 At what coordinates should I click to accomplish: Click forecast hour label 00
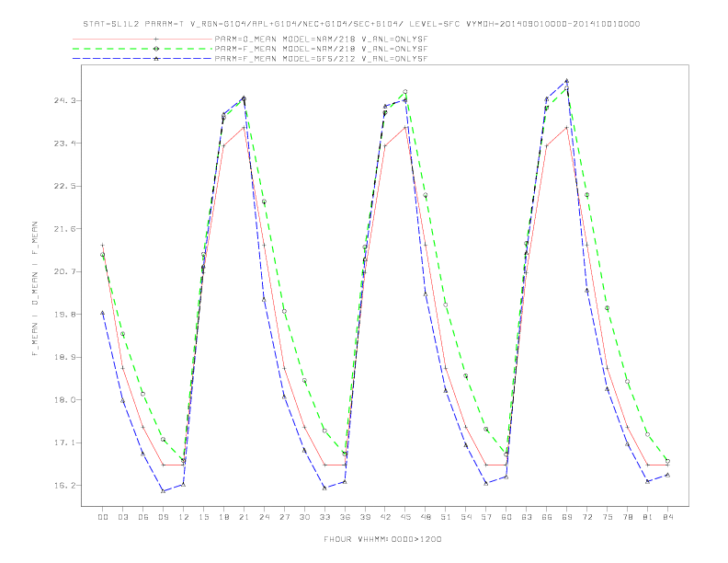coord(103,517)
